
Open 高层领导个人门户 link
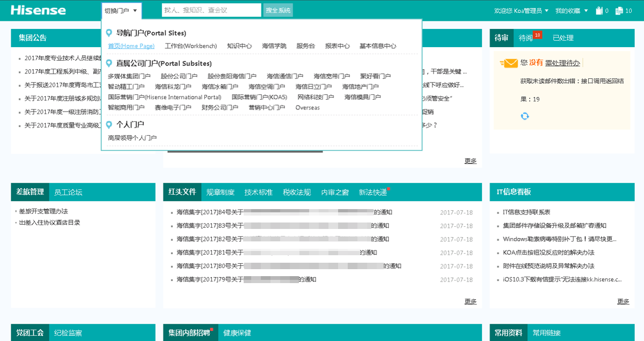(132, 138)
